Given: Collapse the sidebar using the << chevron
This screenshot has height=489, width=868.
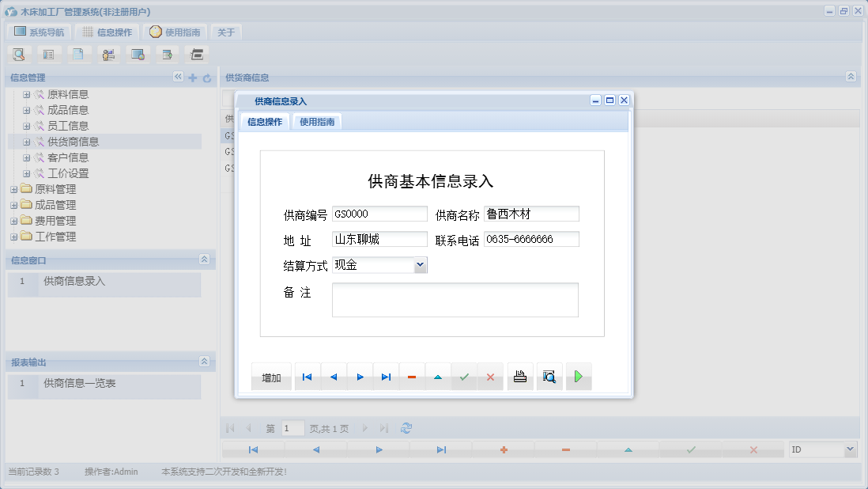Looking at the screenshot, I should click(179, 77).
